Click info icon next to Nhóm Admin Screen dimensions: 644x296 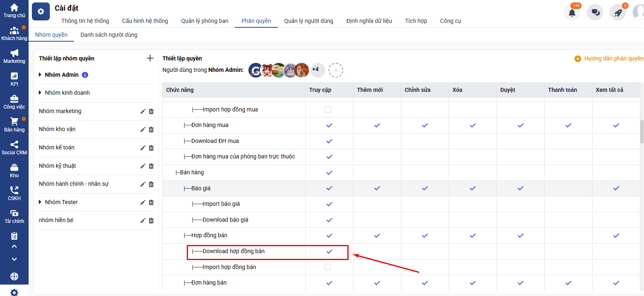[x=85, y=75]
